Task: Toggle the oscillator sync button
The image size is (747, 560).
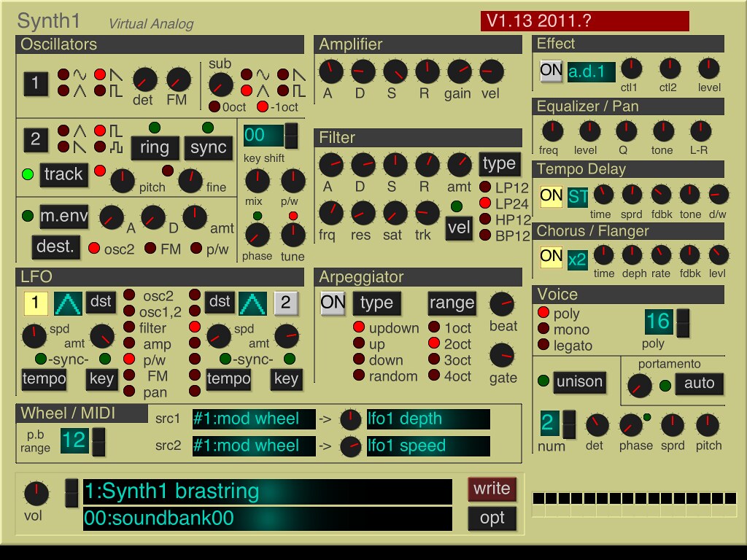Action: (208, 147)
